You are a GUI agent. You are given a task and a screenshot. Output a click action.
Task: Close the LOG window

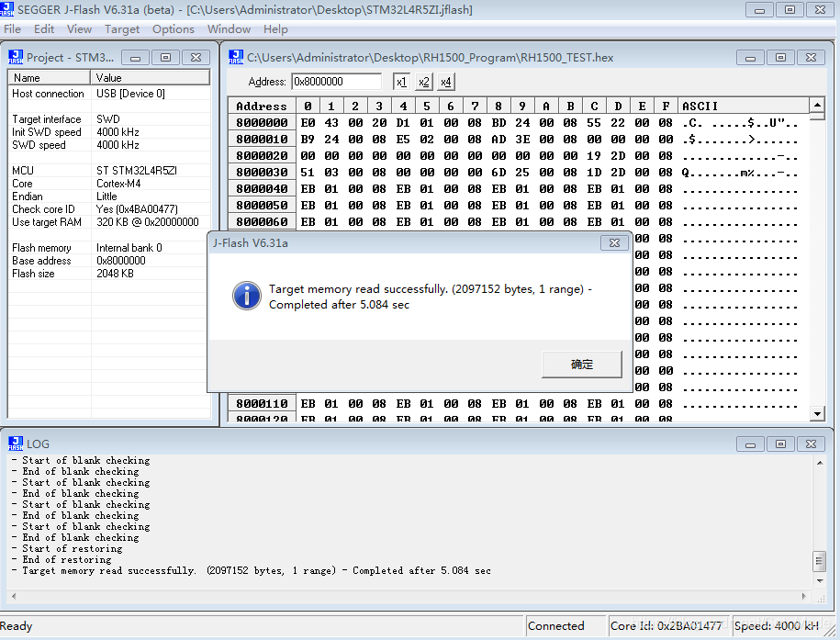point(811,444)
